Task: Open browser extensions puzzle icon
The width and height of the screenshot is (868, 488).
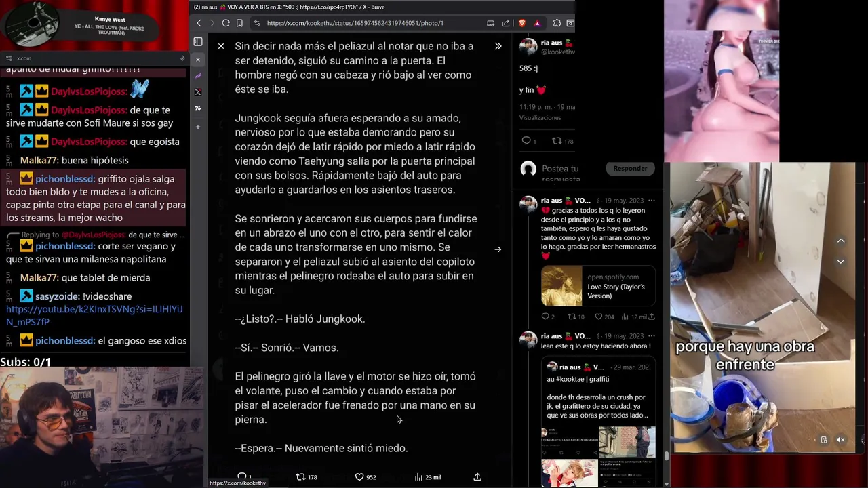Action: pos(557,23)
